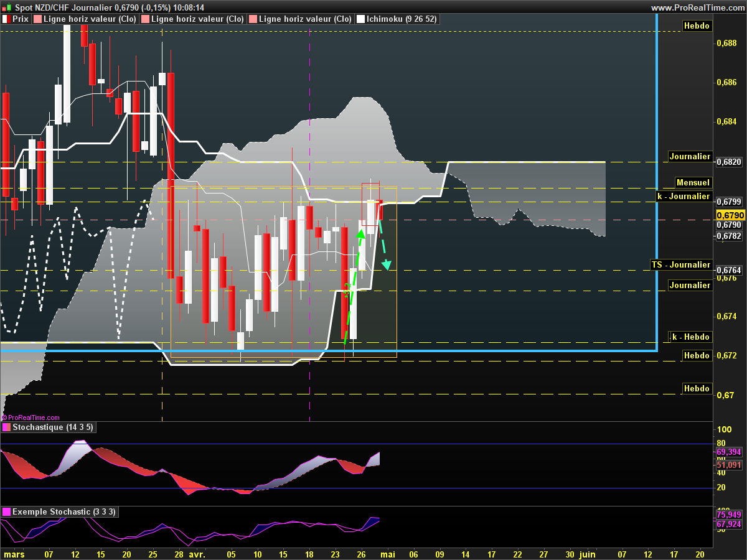Open the Ichimoku (9 26 52) indicator label
Image resolution: width=747 pixels, height=560 pixels.
click(x=402, y=19)
